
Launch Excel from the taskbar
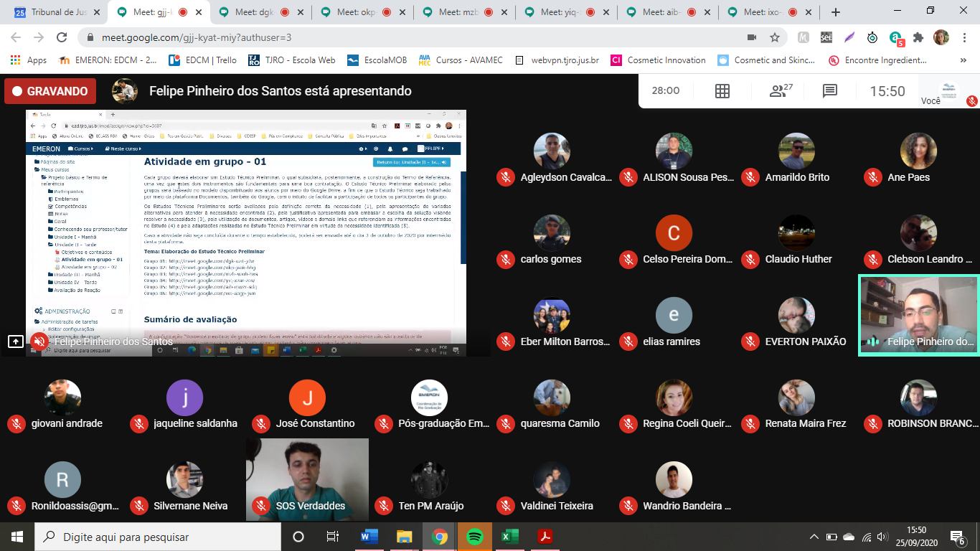pyautogui.click(x=509, y=537)
